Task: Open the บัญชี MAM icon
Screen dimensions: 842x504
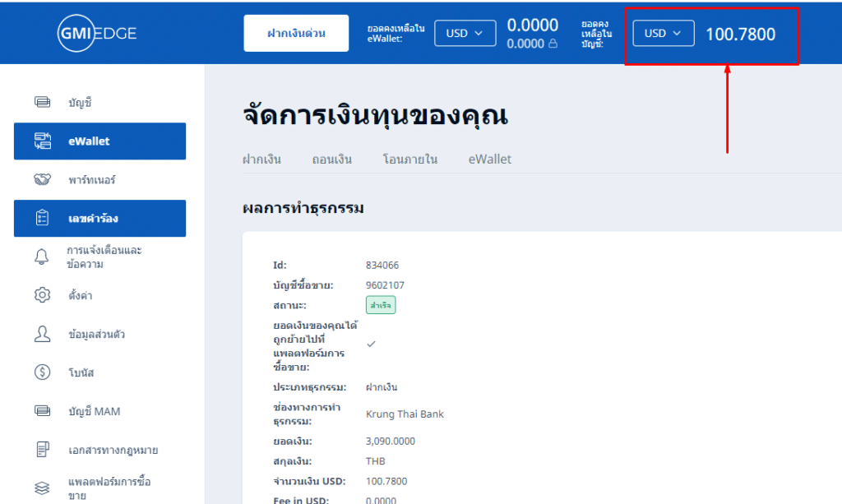Action: (x=42, y=411)
